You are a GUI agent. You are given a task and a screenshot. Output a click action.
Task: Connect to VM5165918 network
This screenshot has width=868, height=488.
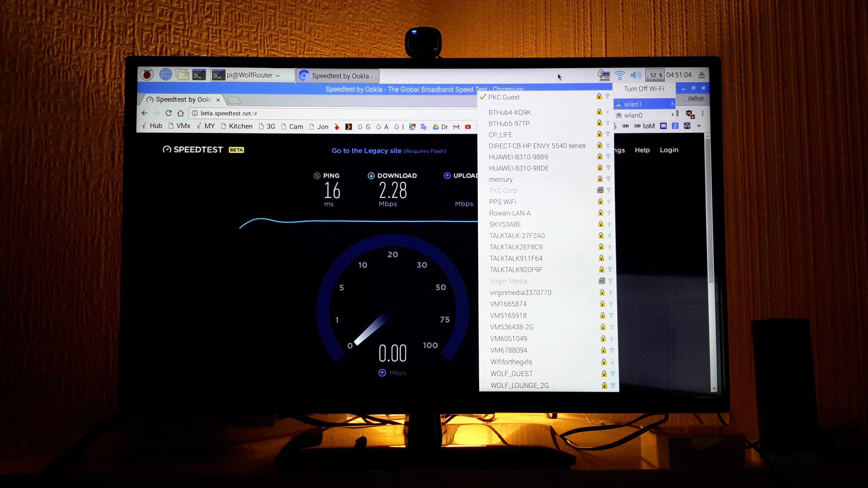(x=548, y=315)
